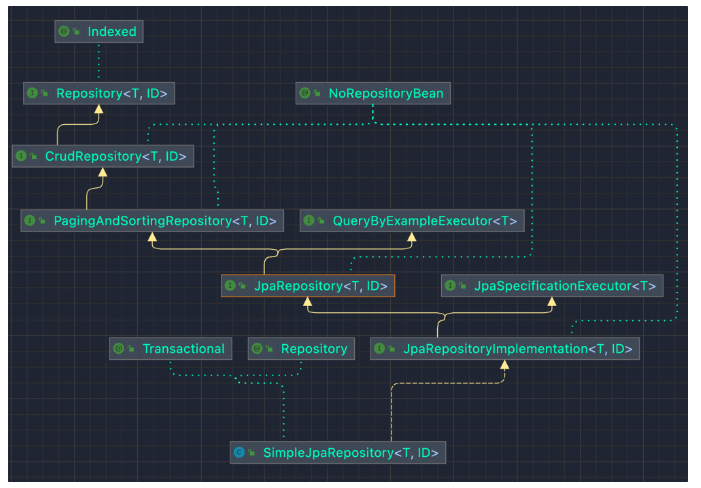Viewport: 701px width, 488px height.
Task: Click the interface icon on the QueryByExampleExecutor node
Action: (x=309, y=220)
